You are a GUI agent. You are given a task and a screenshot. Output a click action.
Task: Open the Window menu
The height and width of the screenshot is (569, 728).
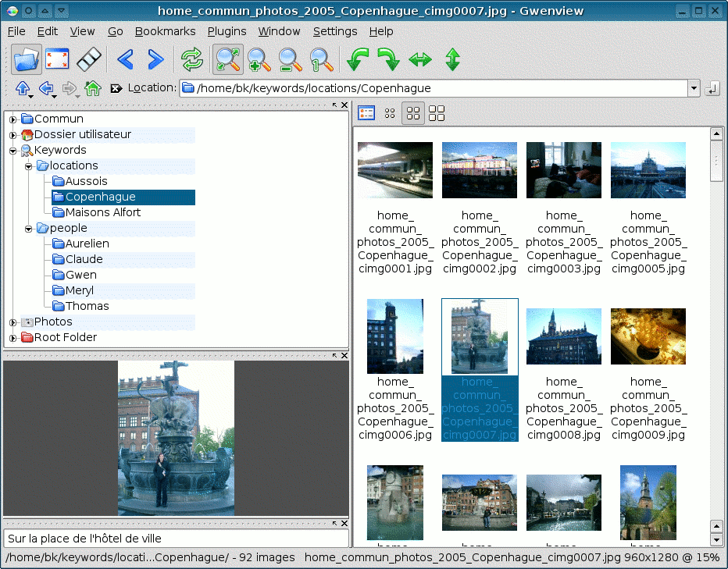click(x=279, y=31)
